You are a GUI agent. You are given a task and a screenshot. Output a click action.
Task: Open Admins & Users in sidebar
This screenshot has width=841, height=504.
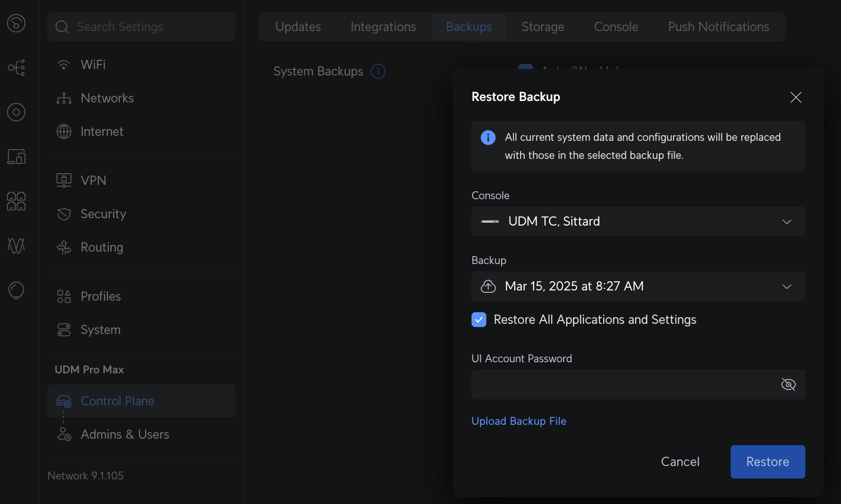tap(141, 435)
